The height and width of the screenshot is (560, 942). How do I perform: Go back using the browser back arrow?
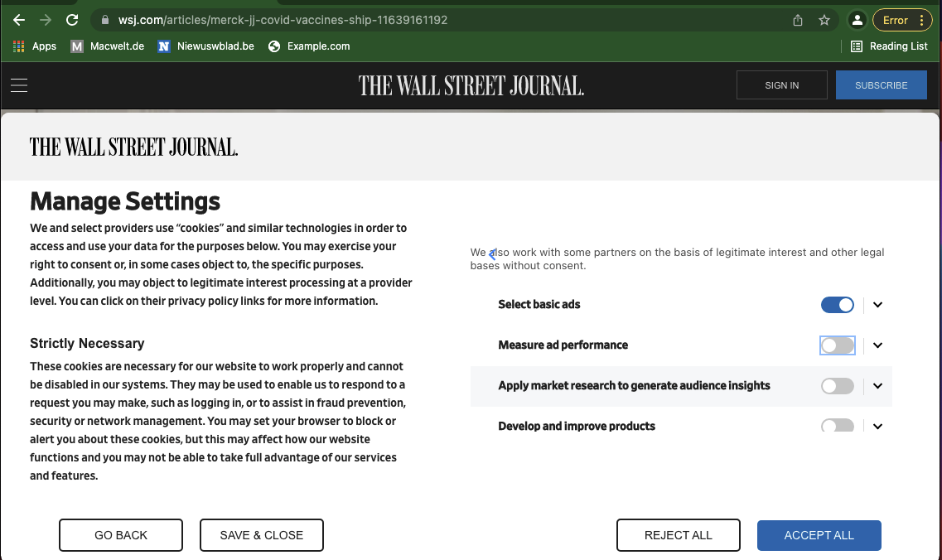click(x=18, y=20)
